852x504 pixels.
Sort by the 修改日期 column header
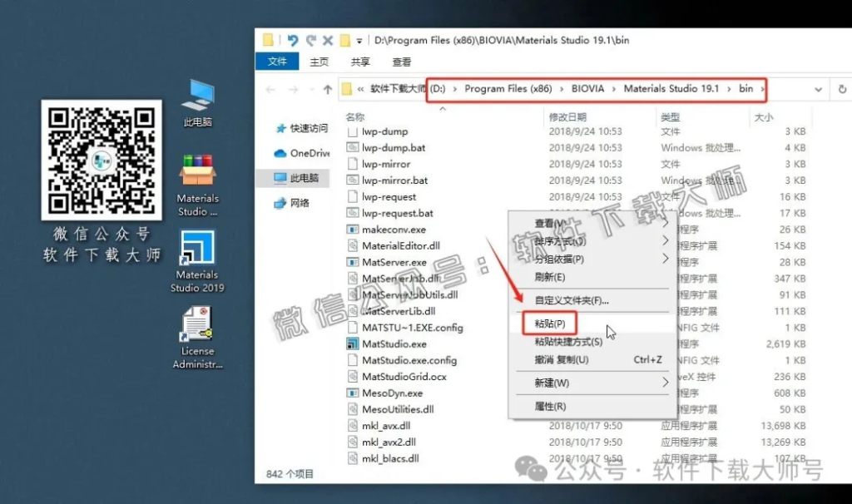point(569,117)
